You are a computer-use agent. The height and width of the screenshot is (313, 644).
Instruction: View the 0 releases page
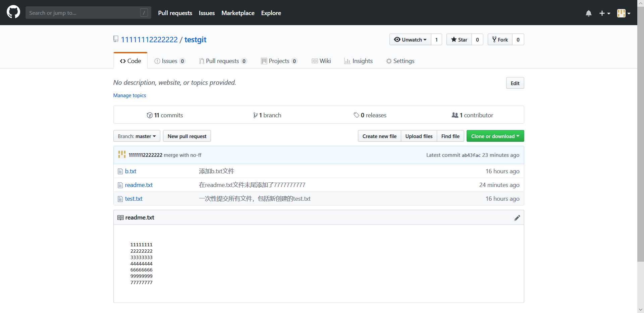(x=370, y=115)
